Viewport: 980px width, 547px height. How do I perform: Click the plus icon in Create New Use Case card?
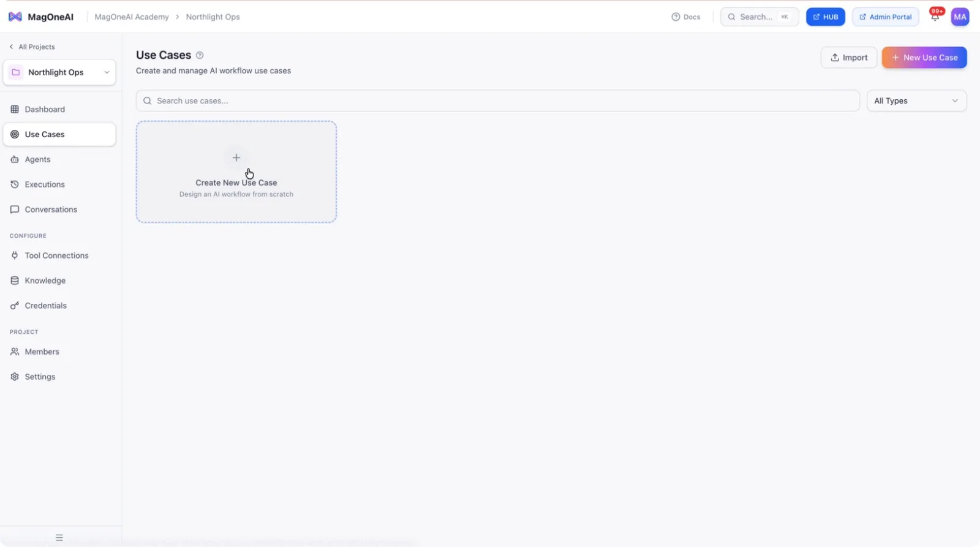click(x=236, y=157)
